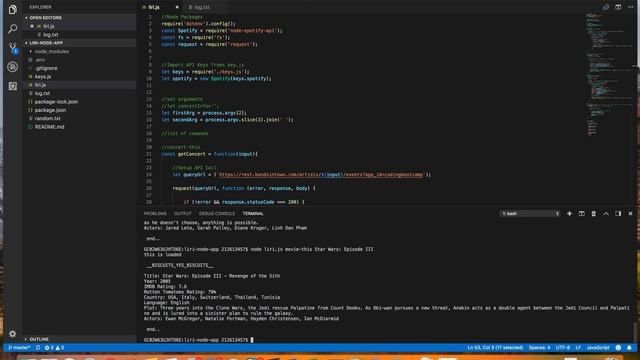Open the Search view in activity bar
This screenshot has height=360, width=640.
pyautogui.click(x=13, y=29)
